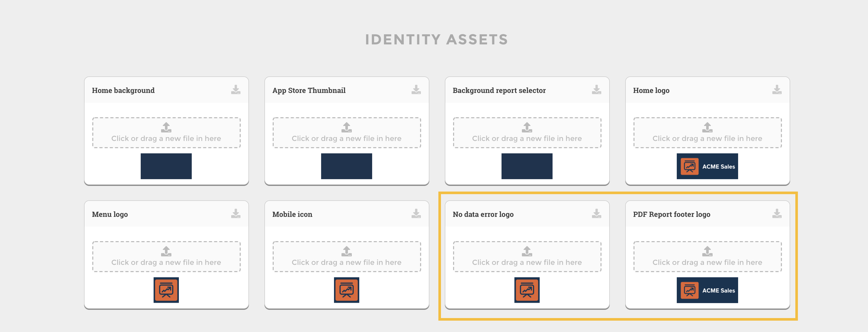Click the download icon for Home background

235,90
